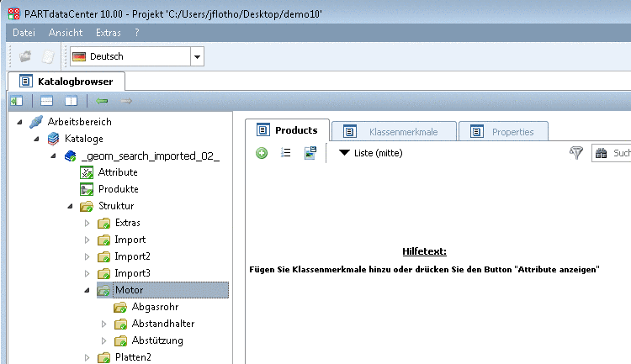This screenshot has height=364, width=631.
Task: Switch to the Products tab
Action: coord(288,130)
